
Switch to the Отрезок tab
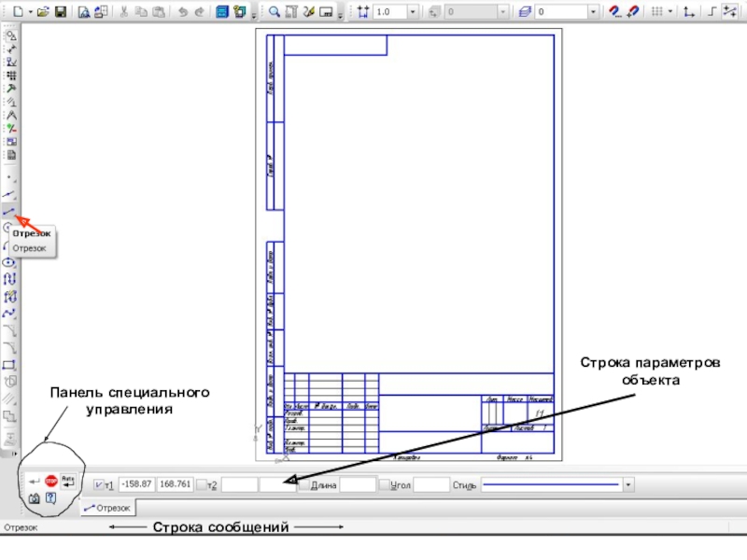click(107, 509)
